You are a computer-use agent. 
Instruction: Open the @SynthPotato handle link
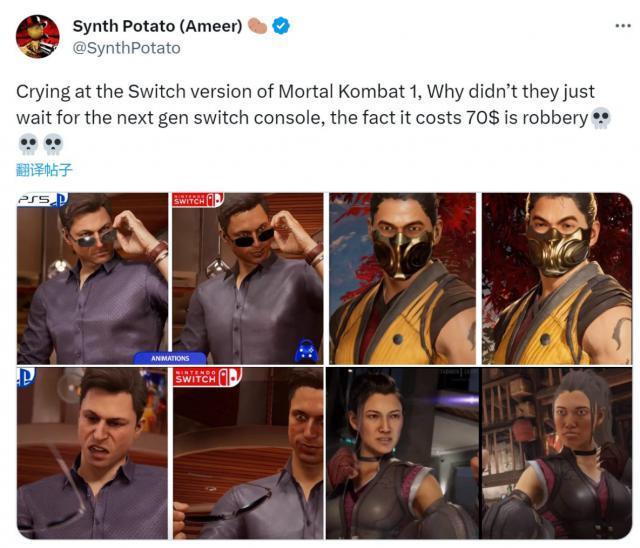pyautogui.click(x=127, y=48)
